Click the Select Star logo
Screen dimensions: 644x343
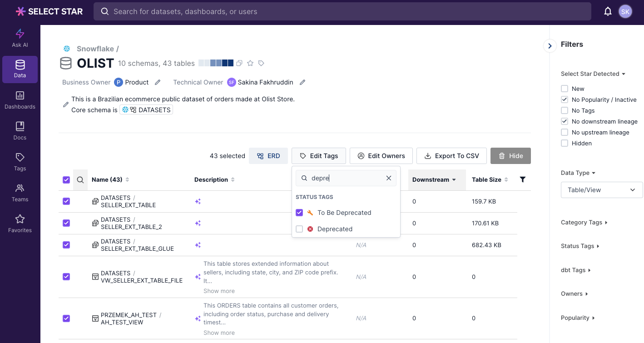(x=49, y=11)
